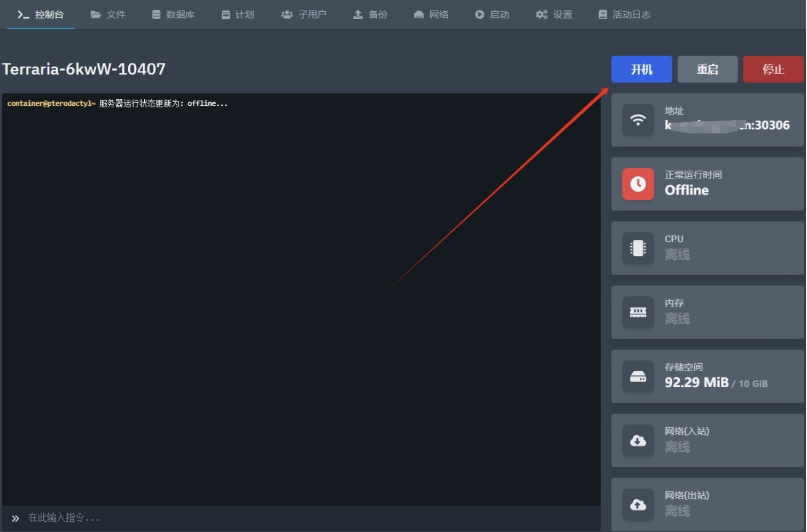This screenshot has height=532, width=807.
Task: Click the play icon beside 启动
Action: (x=479, y=14)
